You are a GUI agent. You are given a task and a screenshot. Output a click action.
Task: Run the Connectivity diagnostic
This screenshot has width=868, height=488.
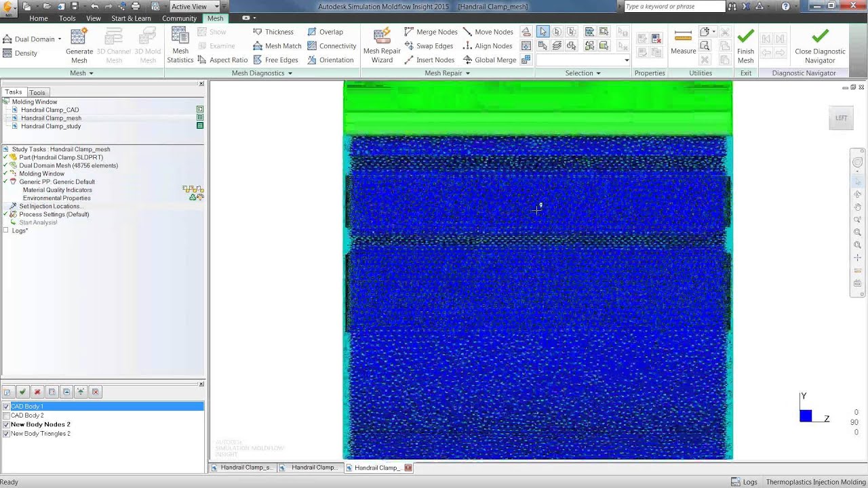coord(332,46)
